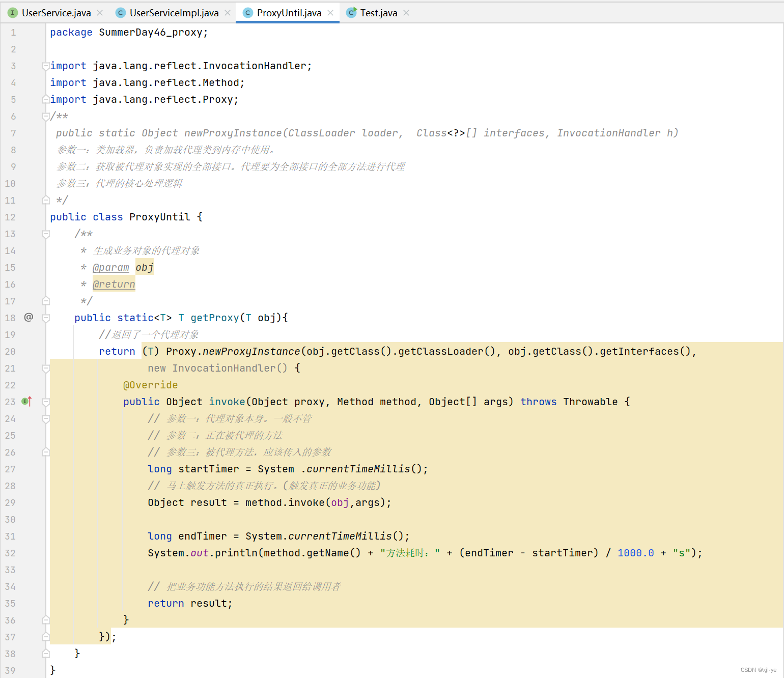Click the @return Javadoc tag
784x678 pixels.
[114, 284]
